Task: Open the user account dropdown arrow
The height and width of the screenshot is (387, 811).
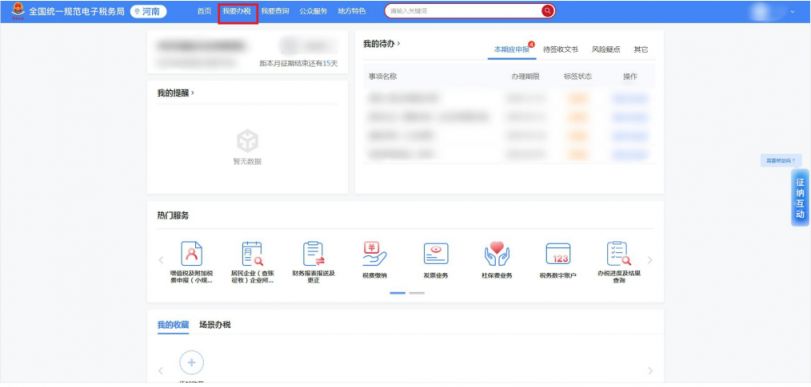Action: pos(792,11)
